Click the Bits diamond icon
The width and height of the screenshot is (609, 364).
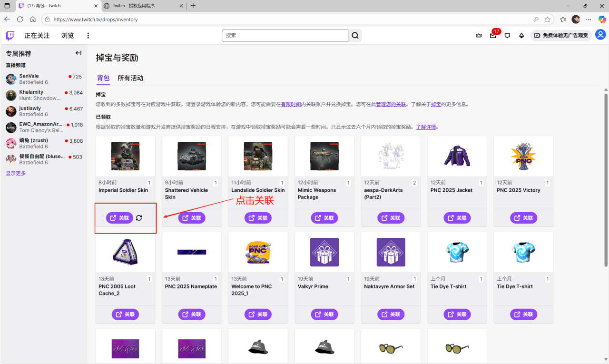click(521, 36)
